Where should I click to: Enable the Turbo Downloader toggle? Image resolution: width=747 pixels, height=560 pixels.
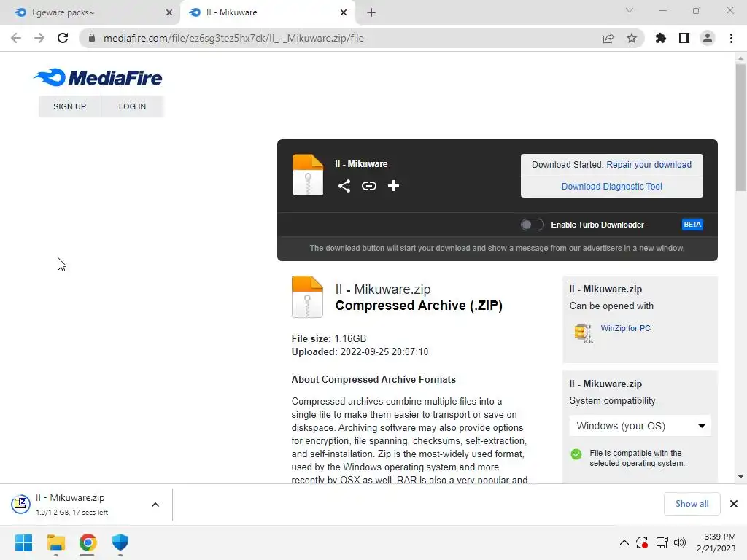click(532, 225)
